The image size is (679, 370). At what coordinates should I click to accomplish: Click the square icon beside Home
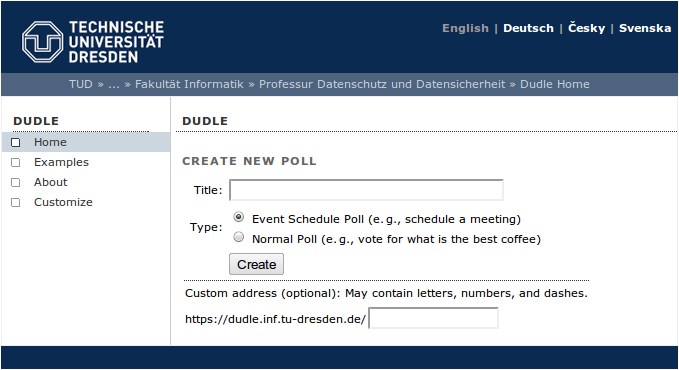pyautogui.click(x=16, y=143)
